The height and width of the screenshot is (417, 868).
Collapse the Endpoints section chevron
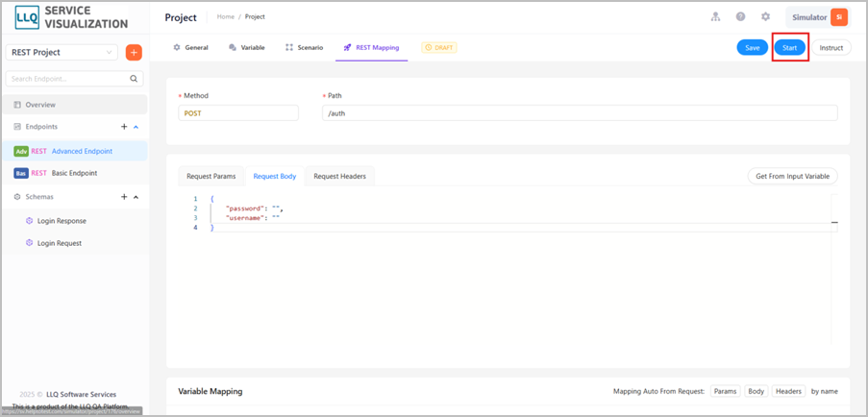(136, 127)
